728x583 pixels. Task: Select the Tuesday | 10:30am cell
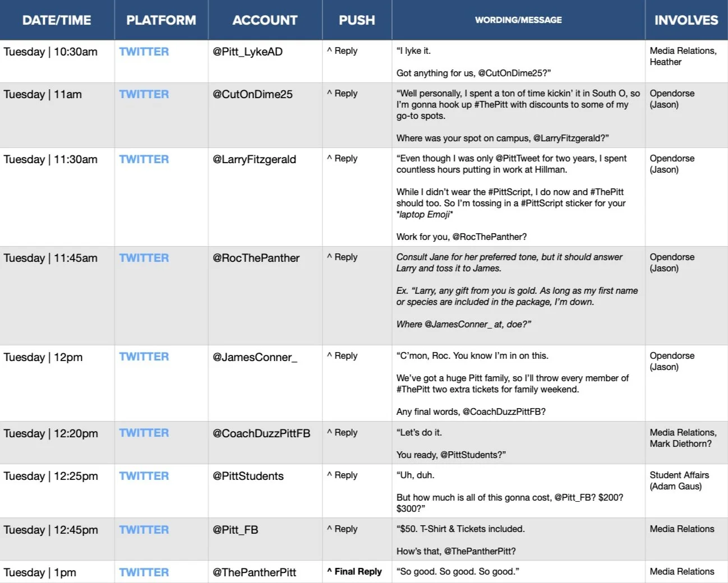[x=57, y=61]
